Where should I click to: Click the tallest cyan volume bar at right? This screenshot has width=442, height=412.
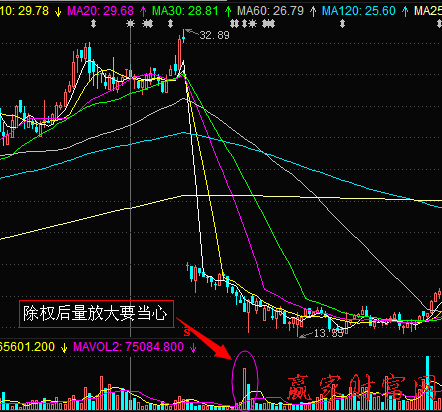tap(427, 383)
